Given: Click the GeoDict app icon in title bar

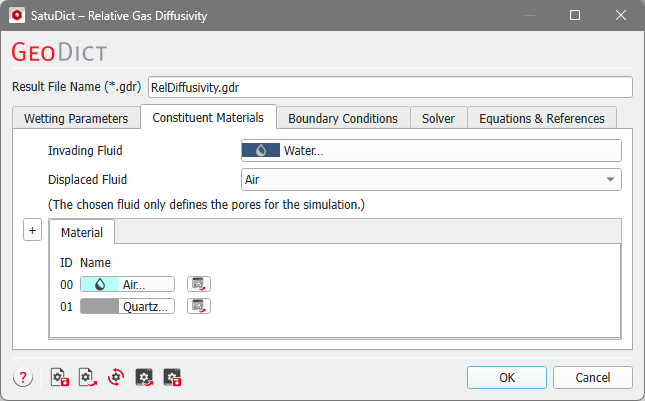Looking at the screenshot, I should pyautogui.click(x=17, y=16).
